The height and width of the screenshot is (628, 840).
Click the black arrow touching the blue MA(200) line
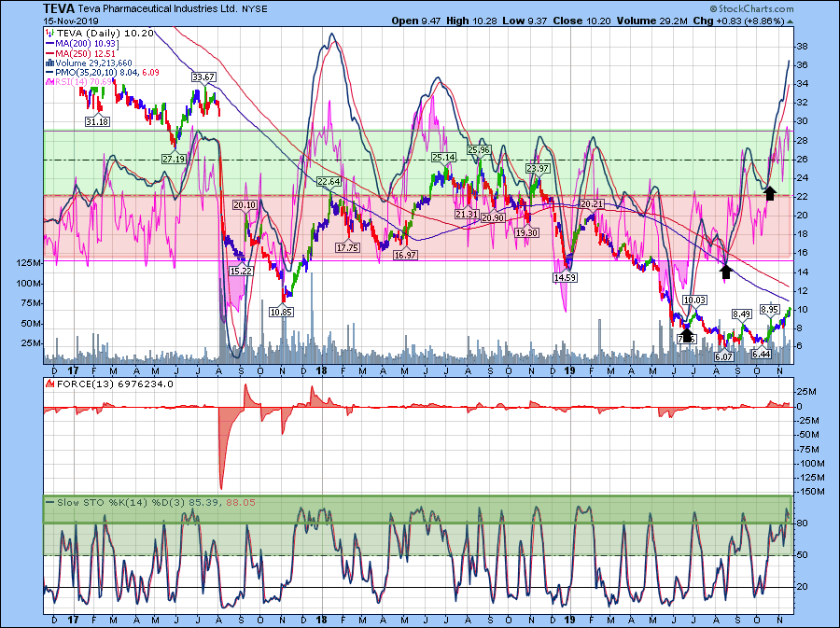[725, 271]
